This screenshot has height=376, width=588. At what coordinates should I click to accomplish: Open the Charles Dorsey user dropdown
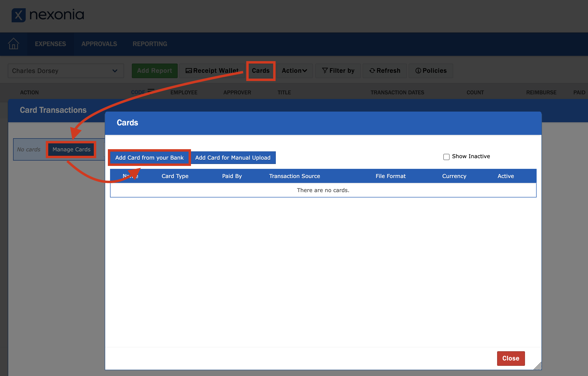pyautogui.click(x=66, y=71)
